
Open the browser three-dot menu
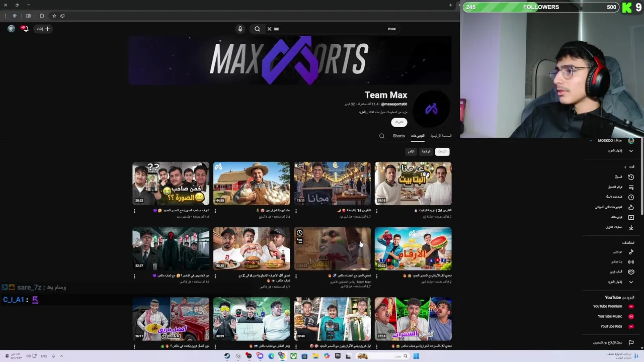coord(6,16)
